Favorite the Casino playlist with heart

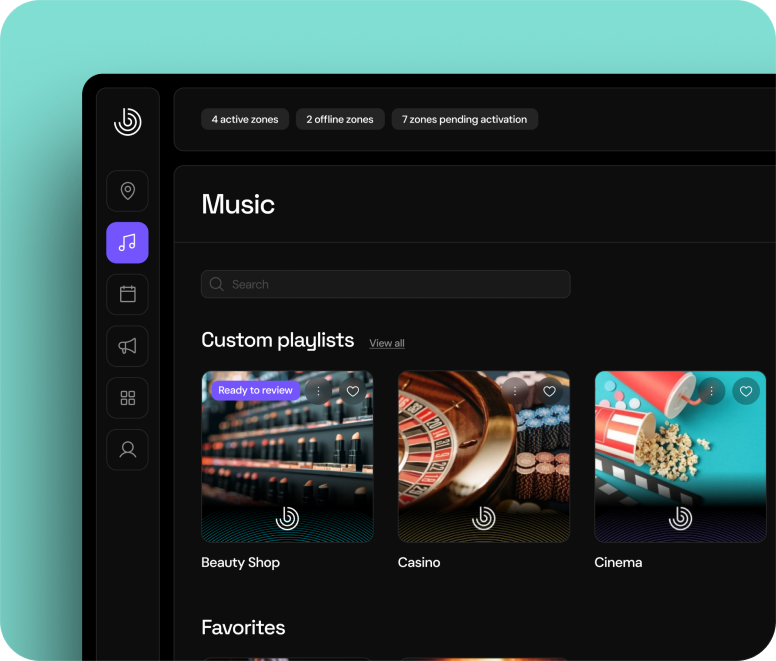(x=549, y=391)
